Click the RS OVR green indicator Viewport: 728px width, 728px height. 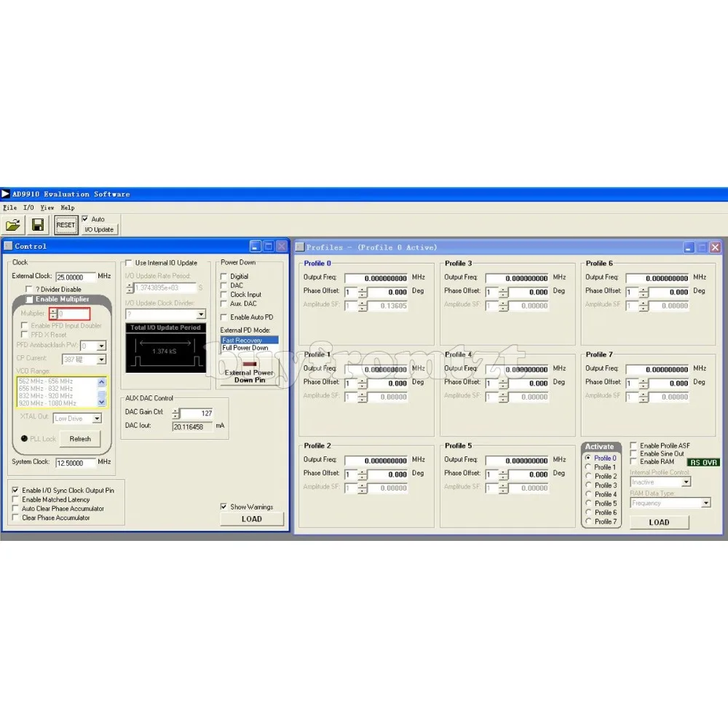click(703, 462)
